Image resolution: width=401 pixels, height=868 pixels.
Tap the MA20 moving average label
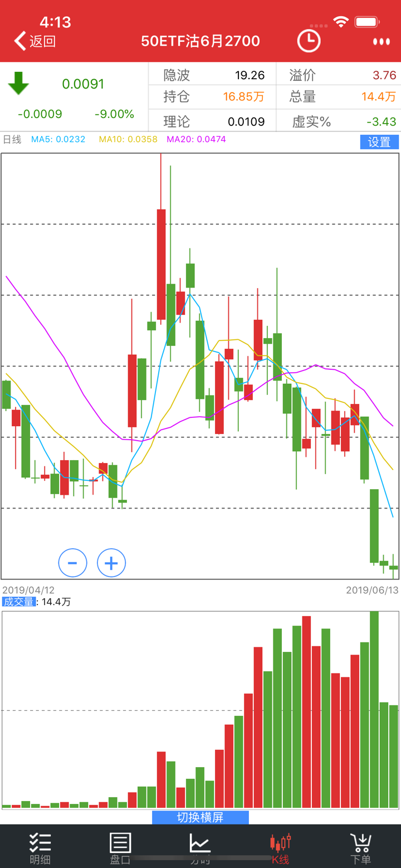[196, 139]
